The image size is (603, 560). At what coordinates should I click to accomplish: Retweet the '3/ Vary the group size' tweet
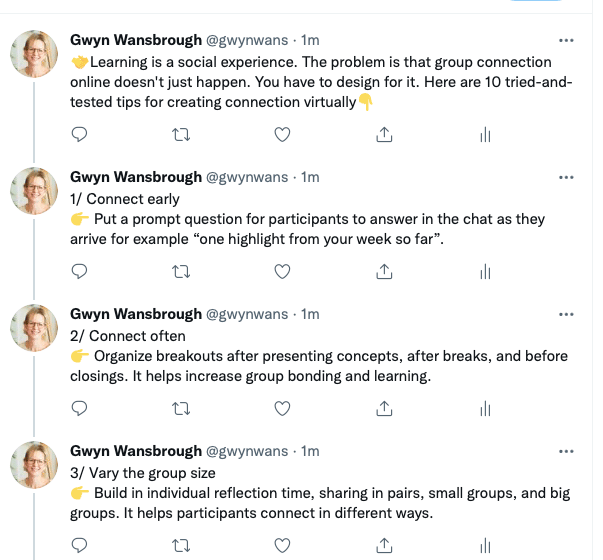182,545
